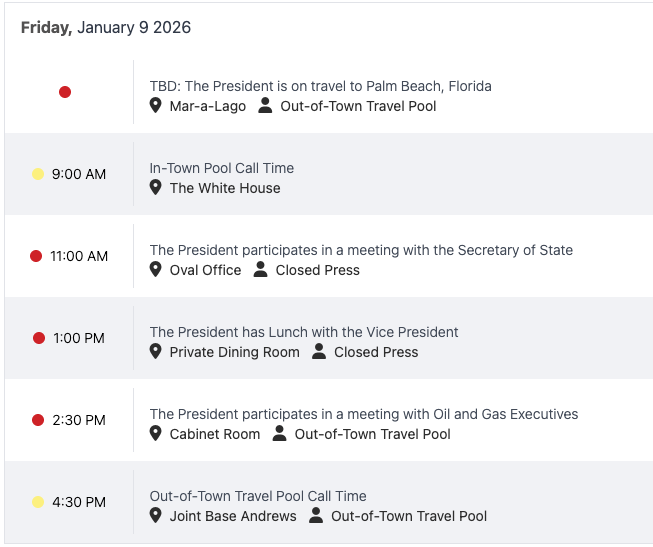Click the location pin beside The White House
Viewport: 653px width, 547px height.
coord(156,188)
